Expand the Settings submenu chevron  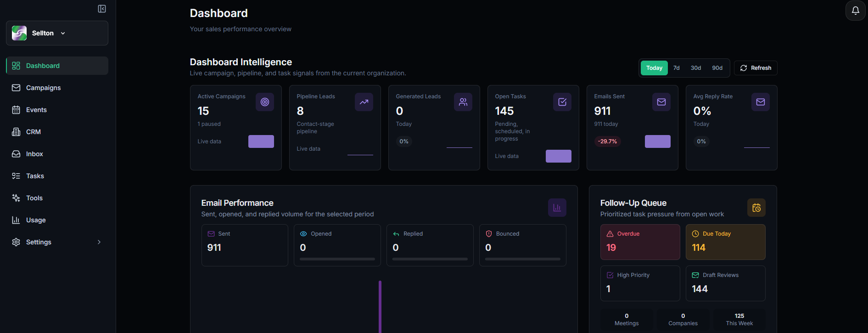coord(99,242)
